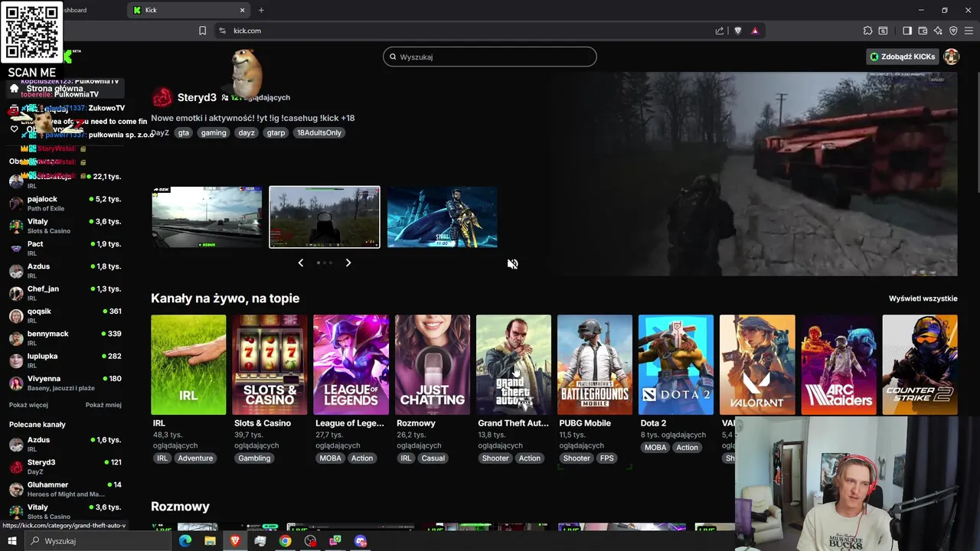Select the gtarp tag
This screenshot has height=551, width=980.
click(276, 132)
